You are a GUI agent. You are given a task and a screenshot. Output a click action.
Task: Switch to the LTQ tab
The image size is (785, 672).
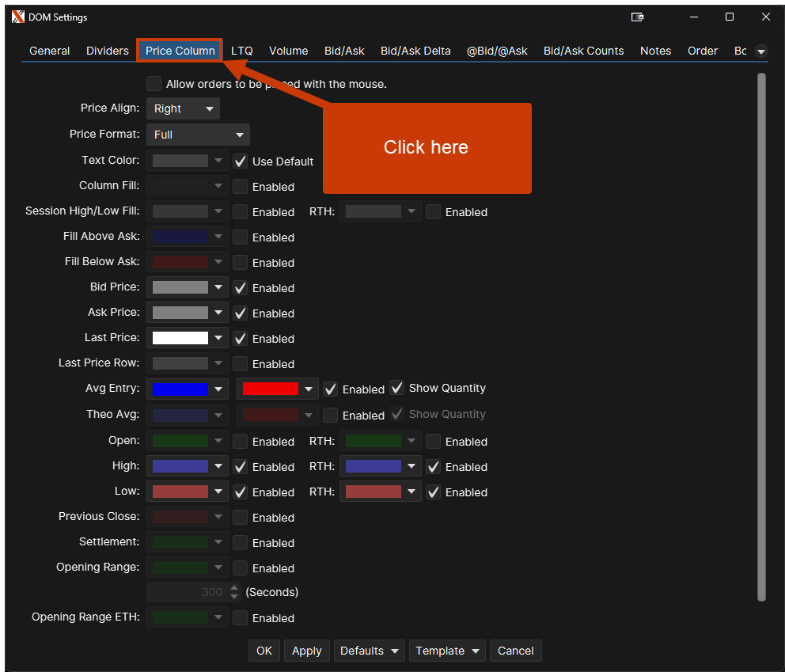click(x=242, y=51)
